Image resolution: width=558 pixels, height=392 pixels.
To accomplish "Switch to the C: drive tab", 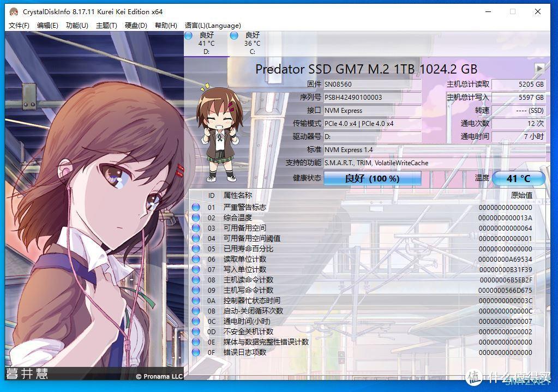I will (252, 44).
